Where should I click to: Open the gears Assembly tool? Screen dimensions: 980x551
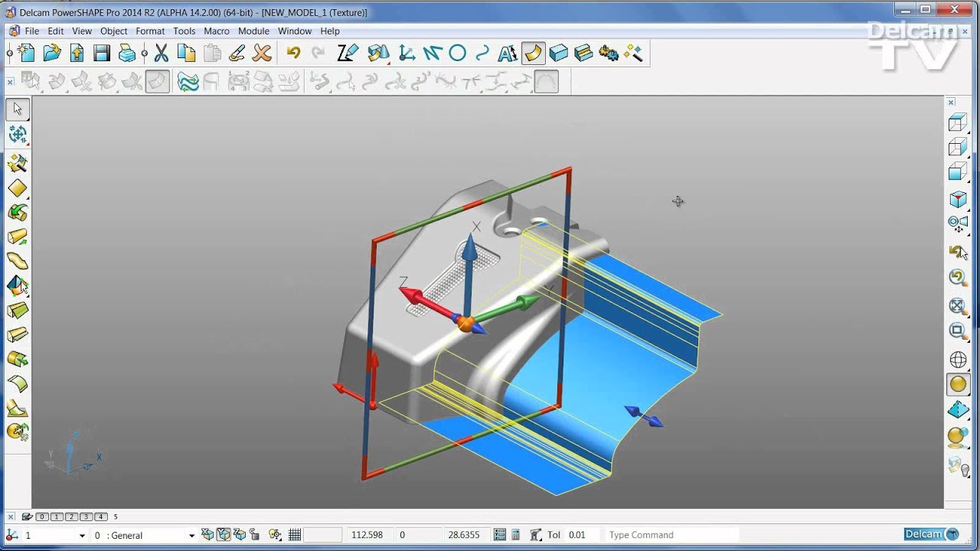tap(609, 53)
